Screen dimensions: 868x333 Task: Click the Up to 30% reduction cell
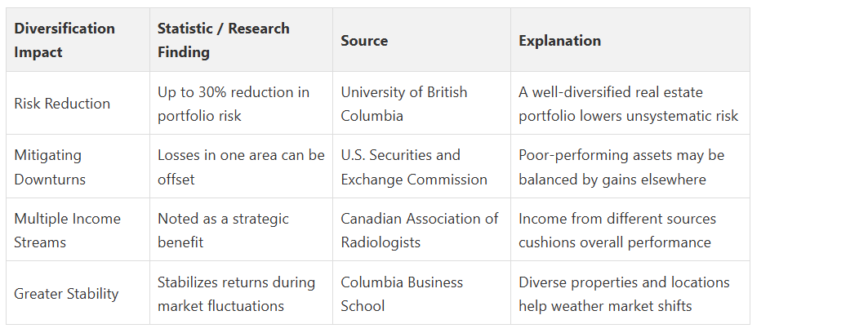(x=242, y=103)
